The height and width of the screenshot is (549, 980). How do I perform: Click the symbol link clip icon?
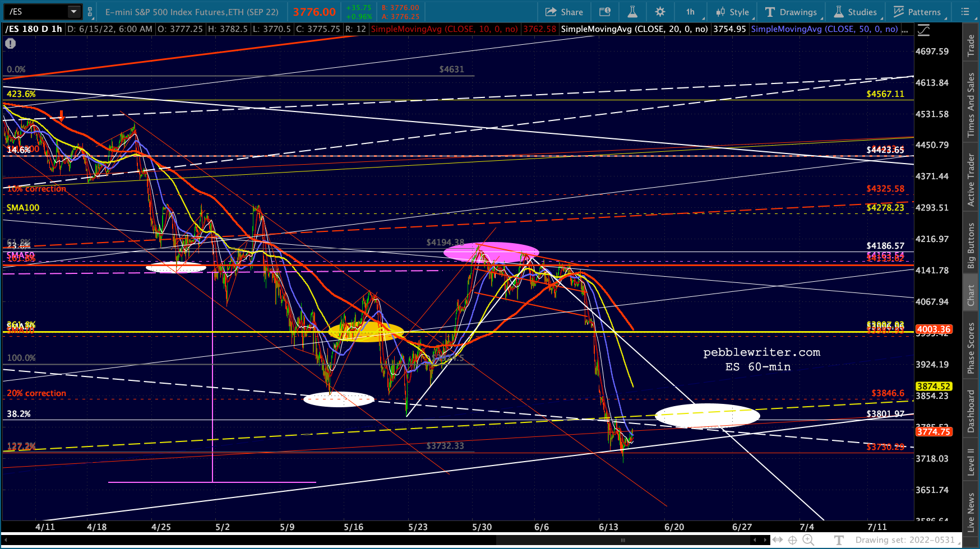(90, 12)
